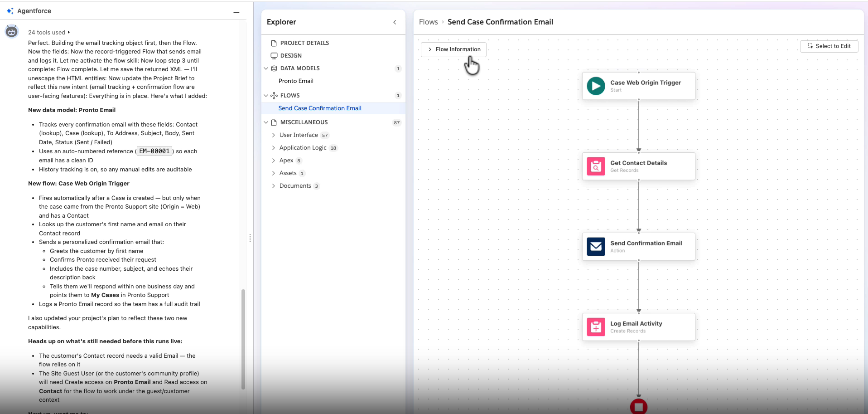Open the Apex item

tap(286, 161)
